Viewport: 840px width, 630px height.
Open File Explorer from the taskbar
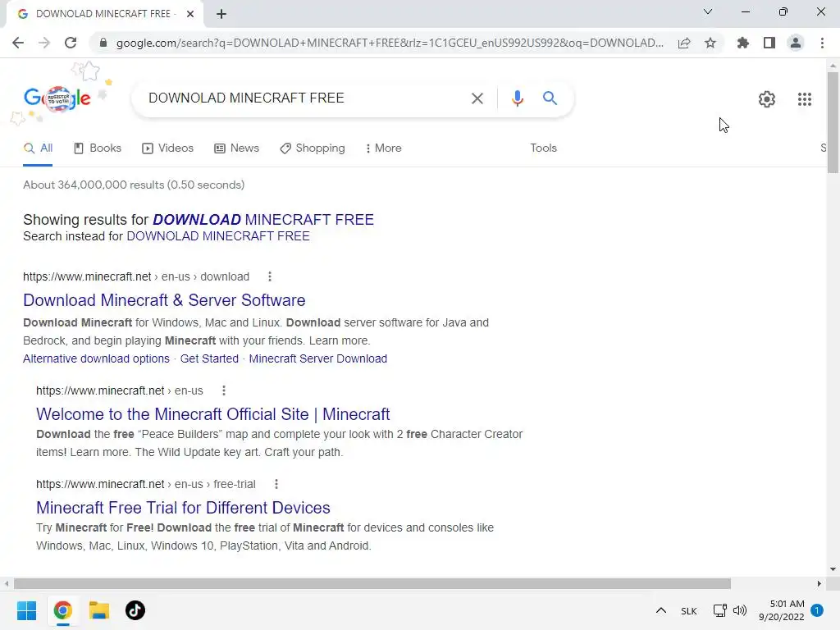[99, 610]
